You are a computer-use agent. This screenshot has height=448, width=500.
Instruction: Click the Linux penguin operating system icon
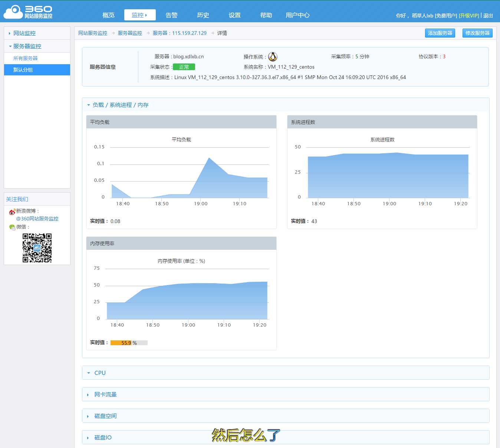tap(273, 56)
